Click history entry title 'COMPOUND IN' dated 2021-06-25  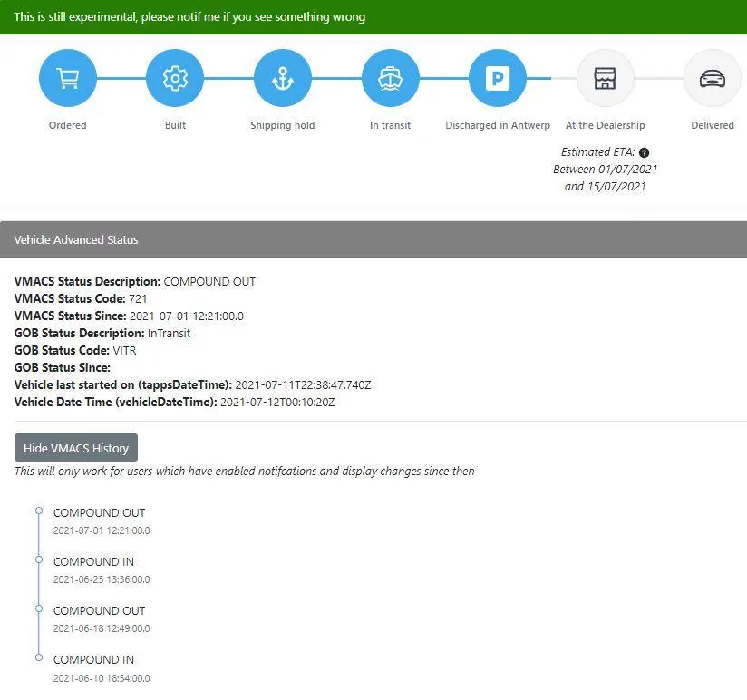click(94, 562)
